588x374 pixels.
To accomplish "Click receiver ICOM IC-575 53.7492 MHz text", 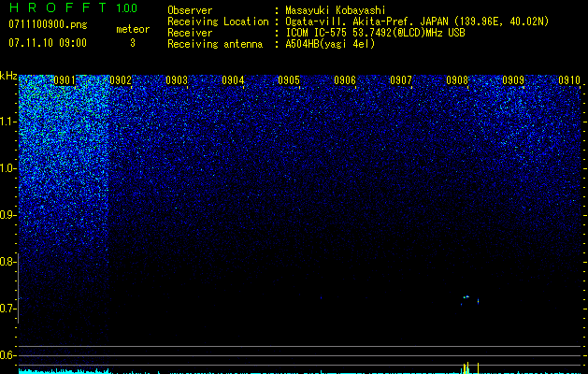I will [x=375, y=33].
